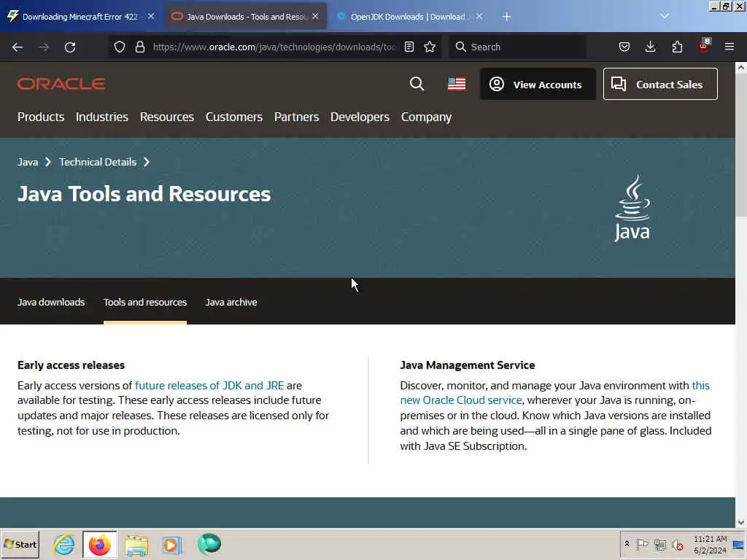
Task: View site security padlock info
Action: coord(139,47)
